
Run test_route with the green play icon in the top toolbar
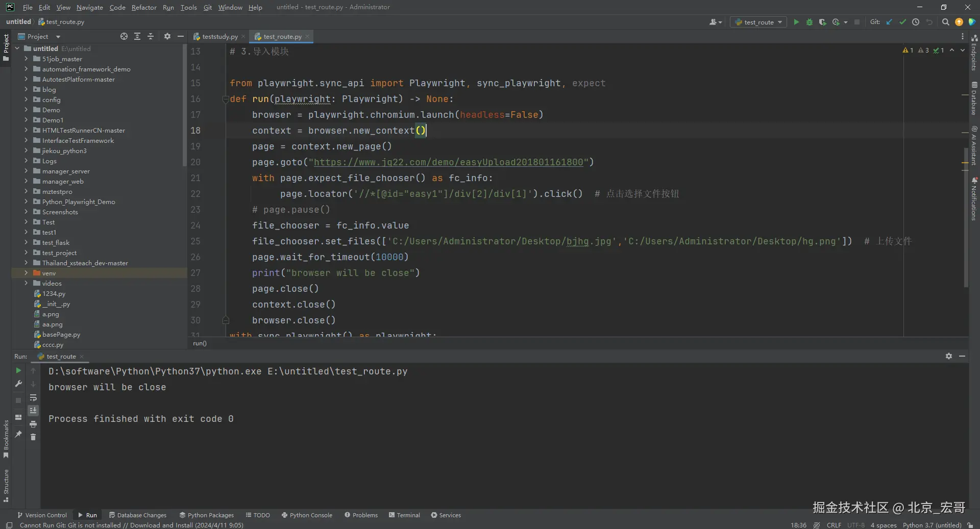pyautogui.click(x=796, y=22)
